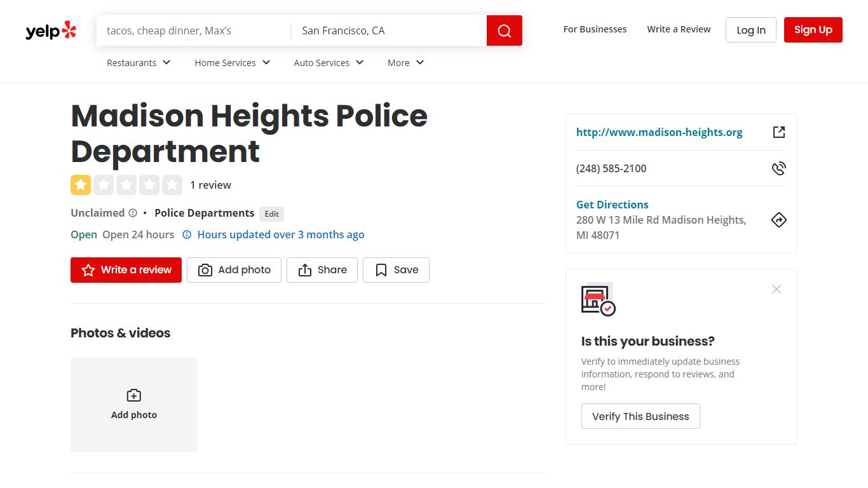This screenshot has height=488, width=868.
Task: Click the Unclaimed status label
Action: coord(97,213)
